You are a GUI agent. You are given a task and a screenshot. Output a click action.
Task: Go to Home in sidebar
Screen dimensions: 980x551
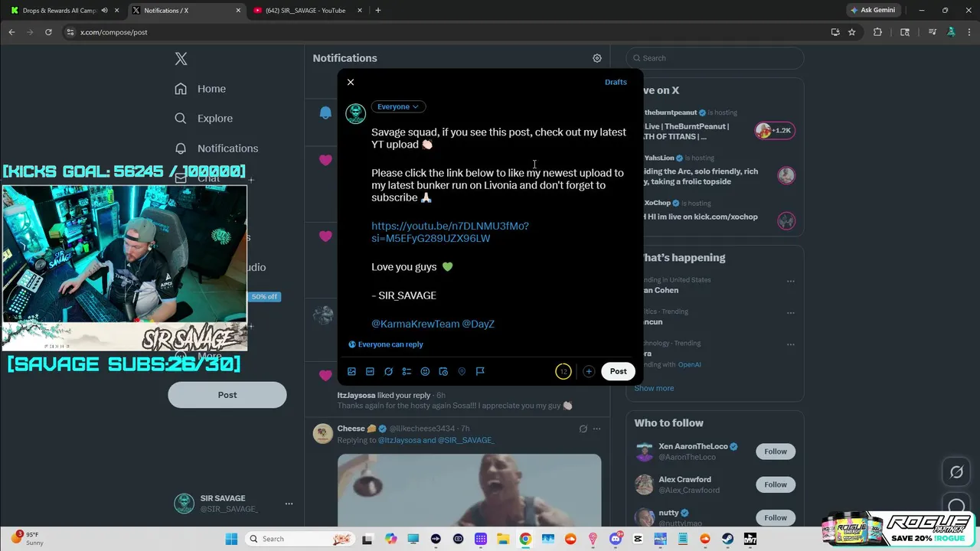[x=200, y=89]
